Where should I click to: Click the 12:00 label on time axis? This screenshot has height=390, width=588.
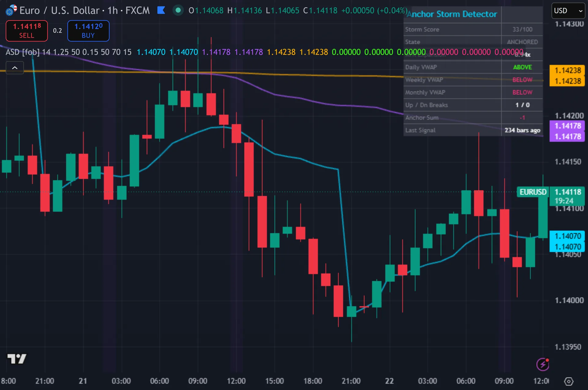point(236,381)
